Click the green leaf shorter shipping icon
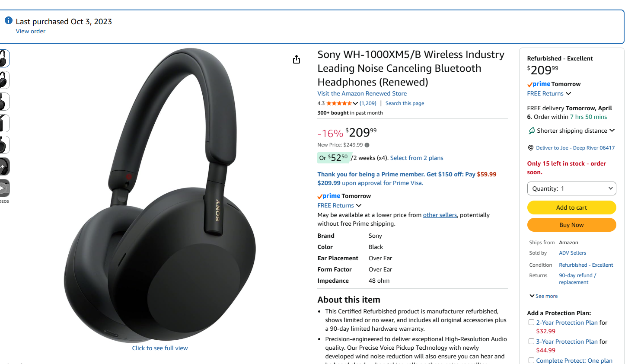Image resolution: width=625 pixels, height=364 pixels. tap(532, 131)
